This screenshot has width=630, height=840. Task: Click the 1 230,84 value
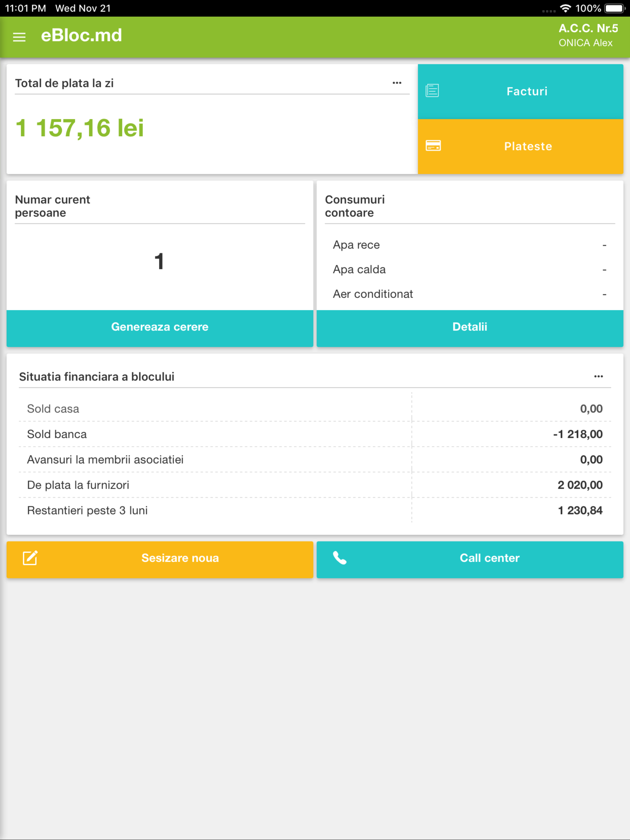pos(580,510)
